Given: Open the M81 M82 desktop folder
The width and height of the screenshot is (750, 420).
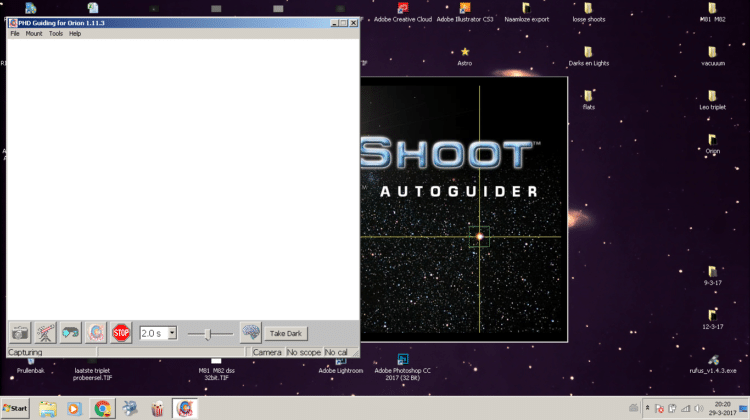Looking at the screenshot, I should pos(713,12).
